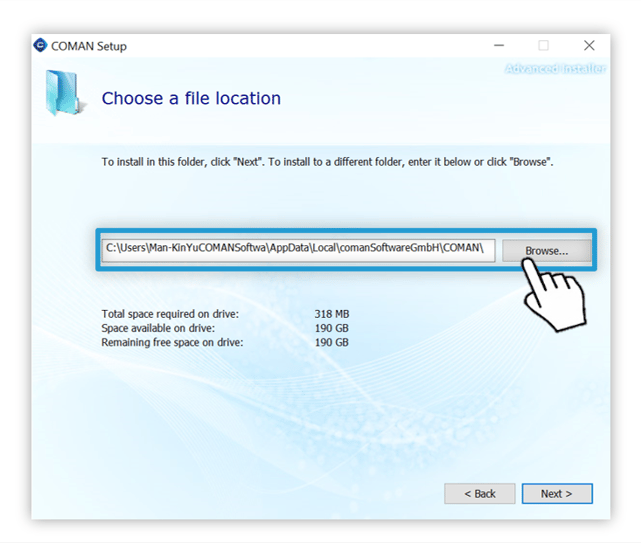Click the "Remaining free space on drive" label

pos(171,342)
